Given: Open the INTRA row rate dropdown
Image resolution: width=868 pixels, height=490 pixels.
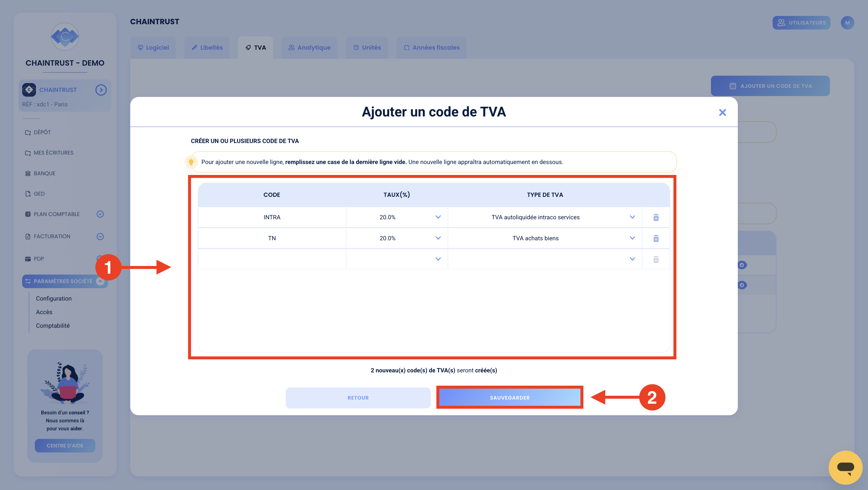Looking at the screenshot, I should click(438, 217).
